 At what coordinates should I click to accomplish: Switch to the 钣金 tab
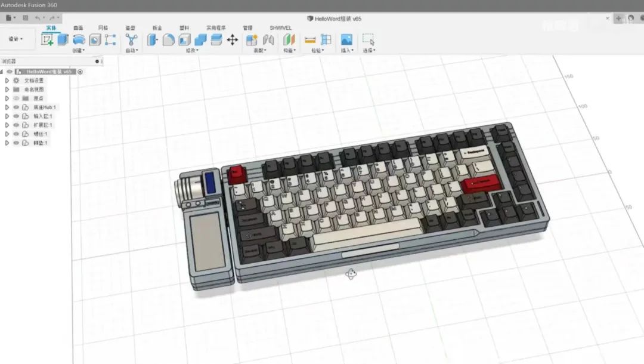[157, 28]
